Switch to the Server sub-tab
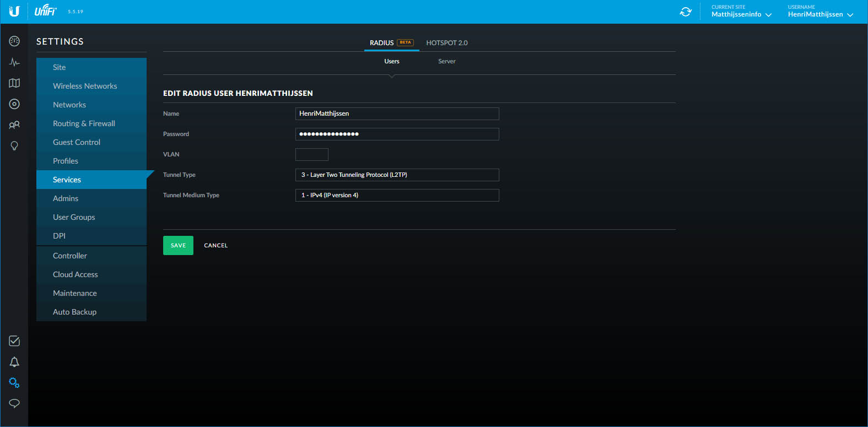The height and width of the screenshot is (427, 868). pos(446,61)
